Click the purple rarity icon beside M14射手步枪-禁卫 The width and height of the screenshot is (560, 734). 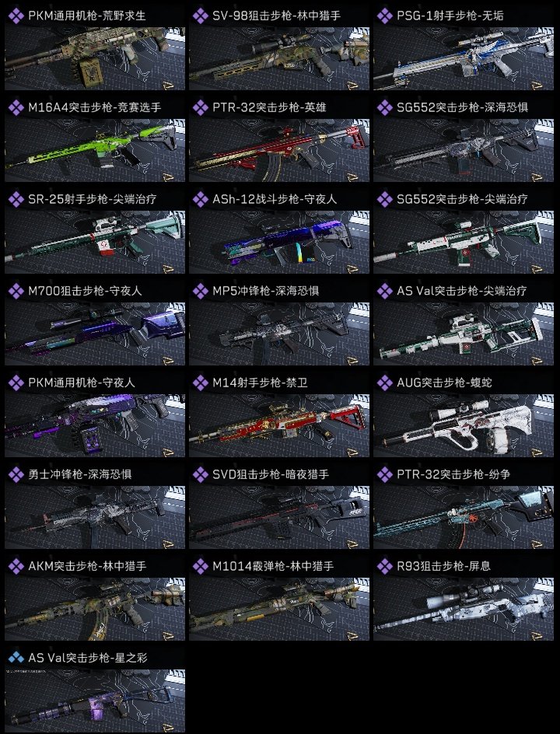point(201,383)
